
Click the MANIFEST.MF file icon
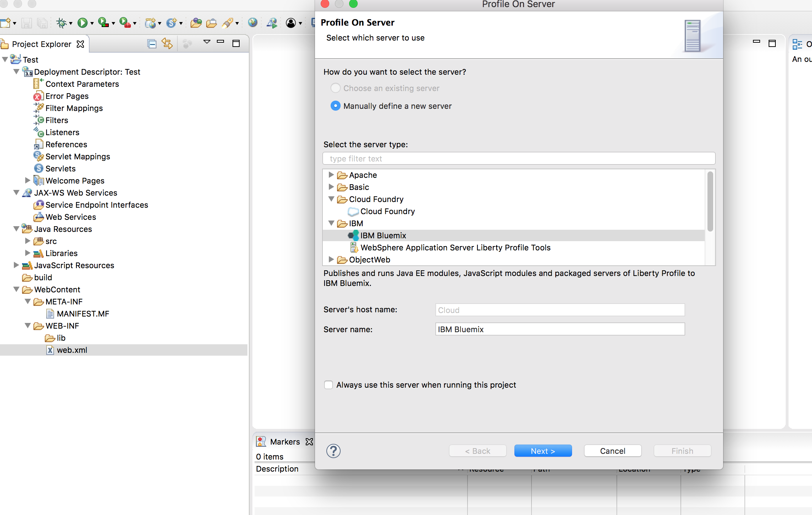pyautogui.click(x=50, y=314)
